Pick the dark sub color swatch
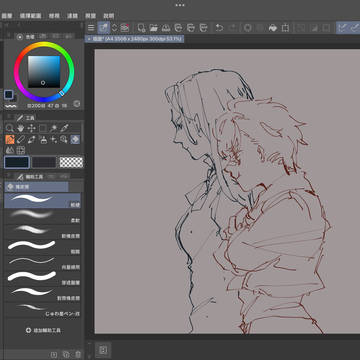Screen dimensions: 360x360 click(44, 162)
